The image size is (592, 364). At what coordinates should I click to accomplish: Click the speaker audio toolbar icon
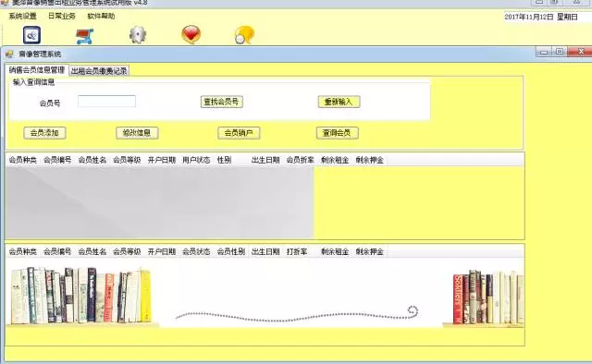point(31,35)
